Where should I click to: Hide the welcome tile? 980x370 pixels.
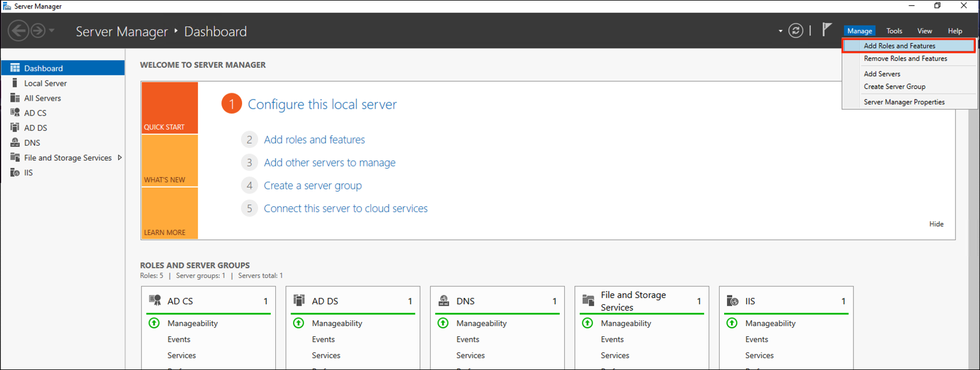936,224
